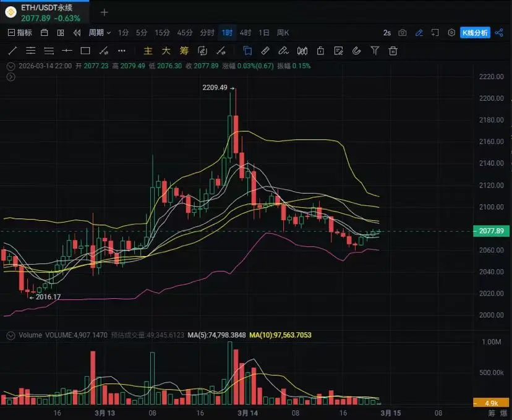512x420 pixels.
Task: Select the freehand brush tool
Action: (283, 51)
